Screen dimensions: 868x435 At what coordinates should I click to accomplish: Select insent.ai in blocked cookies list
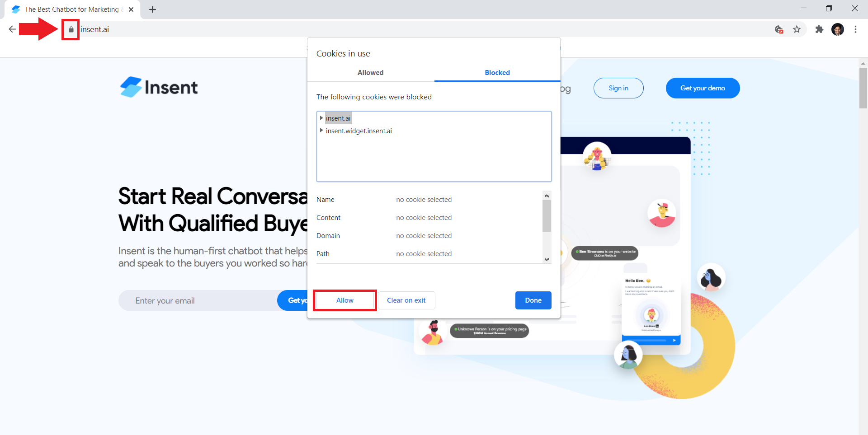point(338,118)
